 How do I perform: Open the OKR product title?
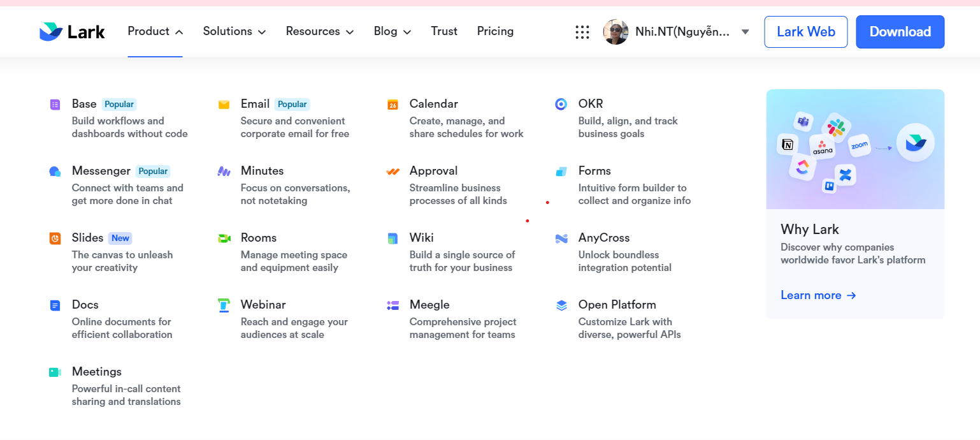pyautogui.click(x=591, y=104)
